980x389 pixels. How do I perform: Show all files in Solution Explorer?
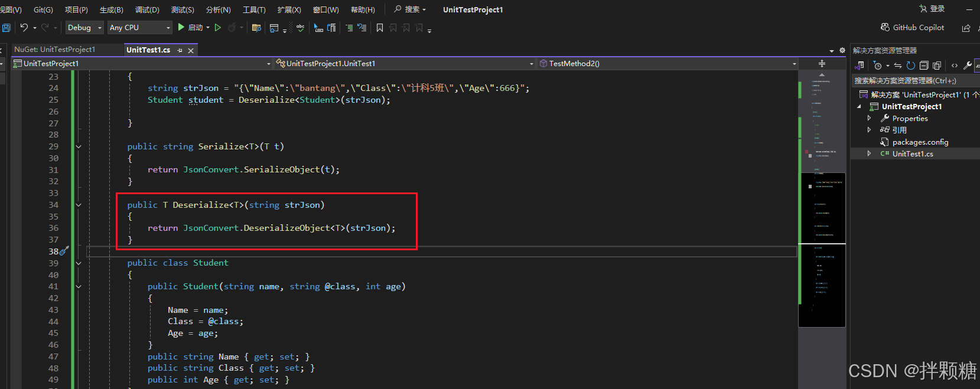[x=937, y=66]
